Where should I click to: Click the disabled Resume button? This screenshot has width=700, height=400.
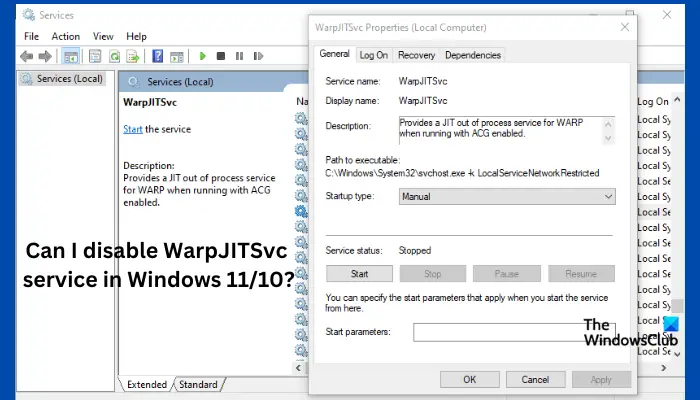click(x=581, y=274)
